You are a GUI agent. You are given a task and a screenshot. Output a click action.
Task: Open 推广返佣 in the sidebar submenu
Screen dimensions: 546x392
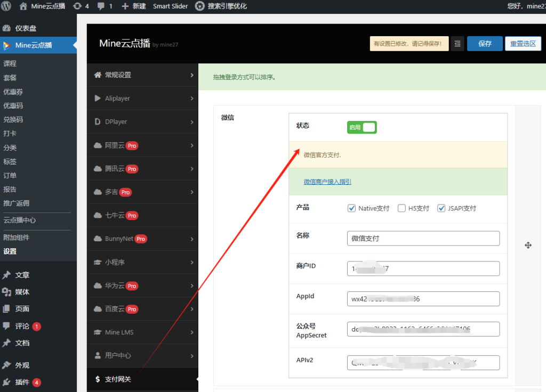(x=17, y=203)
